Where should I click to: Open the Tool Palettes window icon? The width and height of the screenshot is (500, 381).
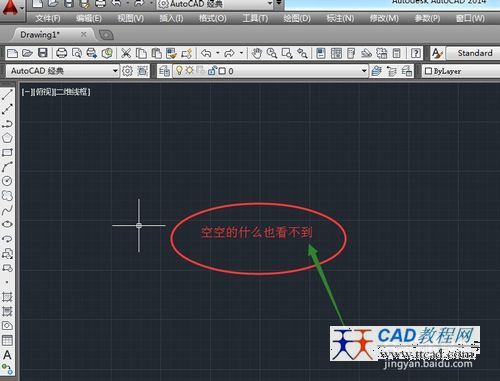point(351,53)
